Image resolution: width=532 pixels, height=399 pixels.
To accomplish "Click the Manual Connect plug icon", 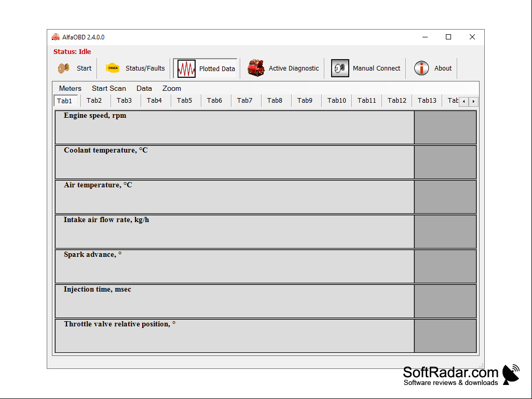I will pos(340,68).
